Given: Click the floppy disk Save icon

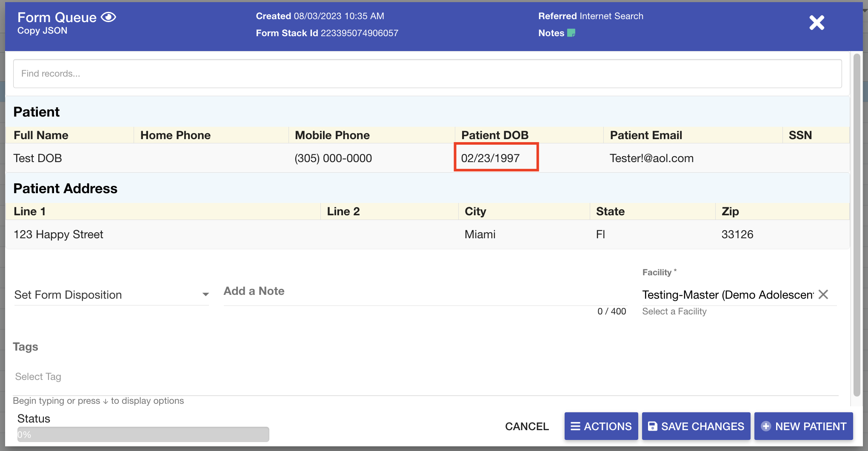Looking at the screenshot, I should point(652,426).
